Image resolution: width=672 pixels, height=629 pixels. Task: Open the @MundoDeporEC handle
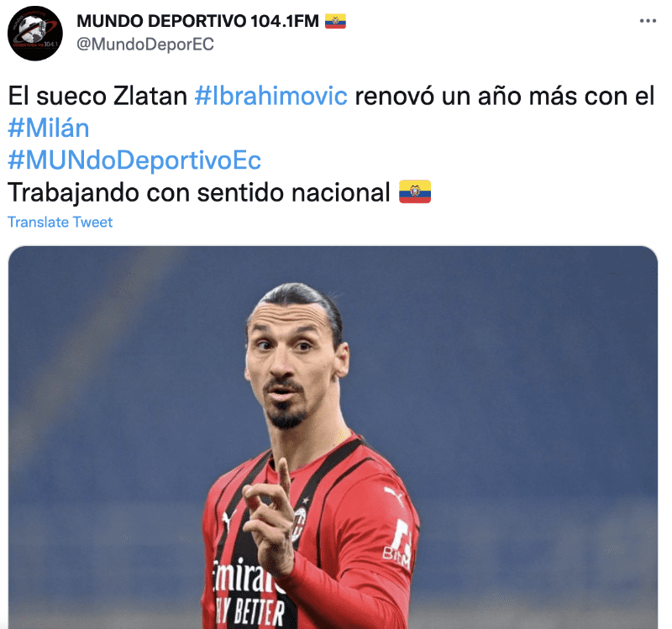point(144,45)
